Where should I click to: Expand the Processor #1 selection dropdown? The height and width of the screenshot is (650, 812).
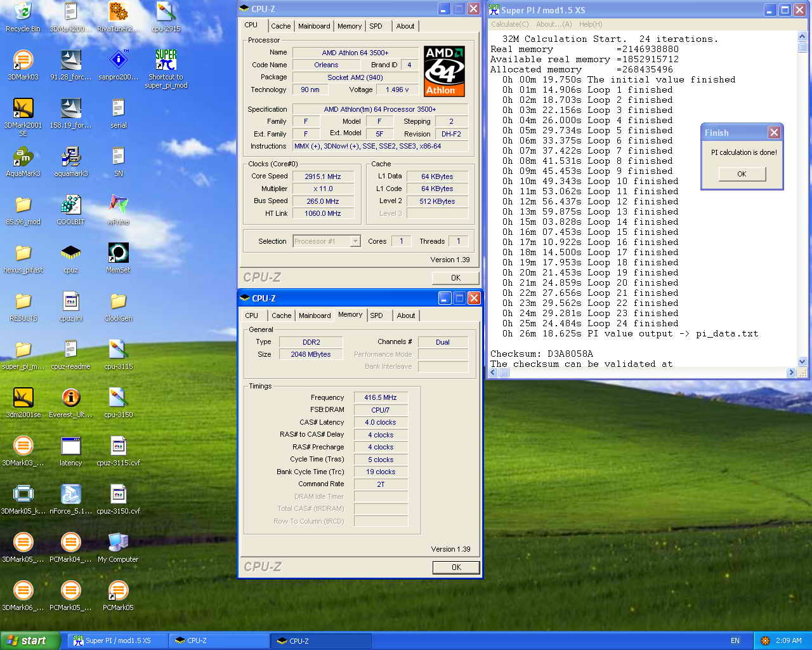tap(355, 241)
